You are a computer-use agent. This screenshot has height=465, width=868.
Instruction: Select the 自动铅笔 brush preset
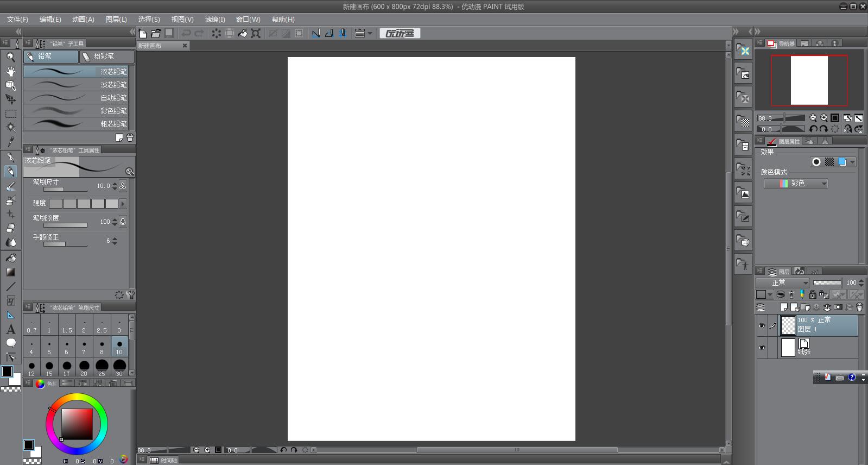76,98
